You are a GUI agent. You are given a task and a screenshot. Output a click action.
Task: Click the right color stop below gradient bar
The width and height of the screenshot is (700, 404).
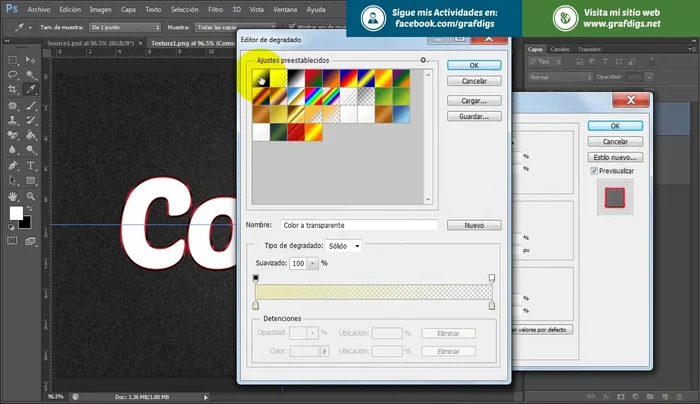491,305
